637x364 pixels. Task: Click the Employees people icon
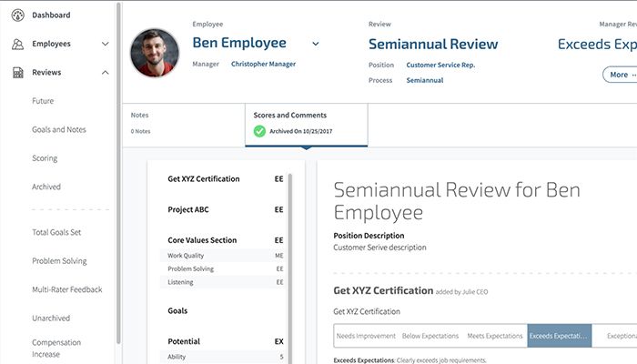point(17,44)
